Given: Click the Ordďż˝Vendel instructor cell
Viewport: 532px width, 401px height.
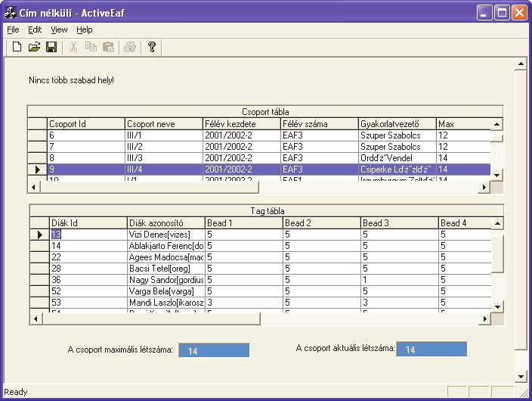Looking at the screenshot, I should tap(397, 158).
